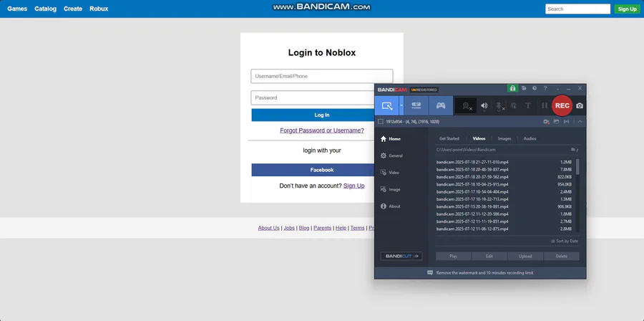
Task: Open the output folder icon in Bandicam title bar
Action: (x=524, y=88)
